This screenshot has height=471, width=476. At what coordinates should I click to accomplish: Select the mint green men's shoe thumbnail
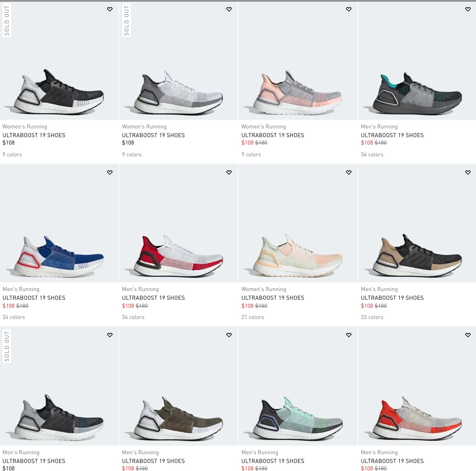298,386
